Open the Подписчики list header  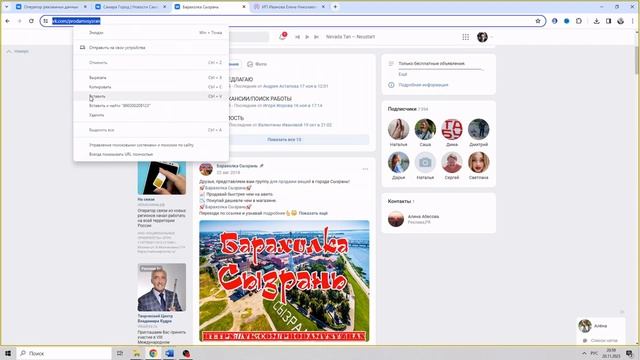[x=402, y=109]
